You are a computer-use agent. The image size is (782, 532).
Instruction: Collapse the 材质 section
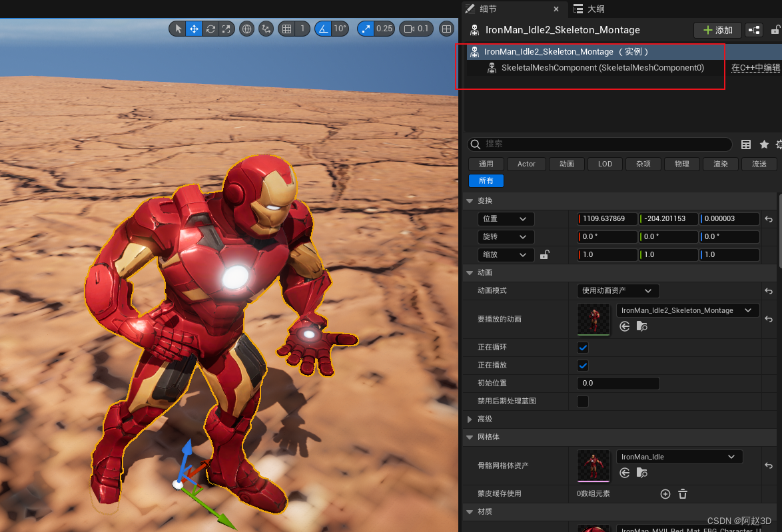pyautogui.click(x=470, y=512)
